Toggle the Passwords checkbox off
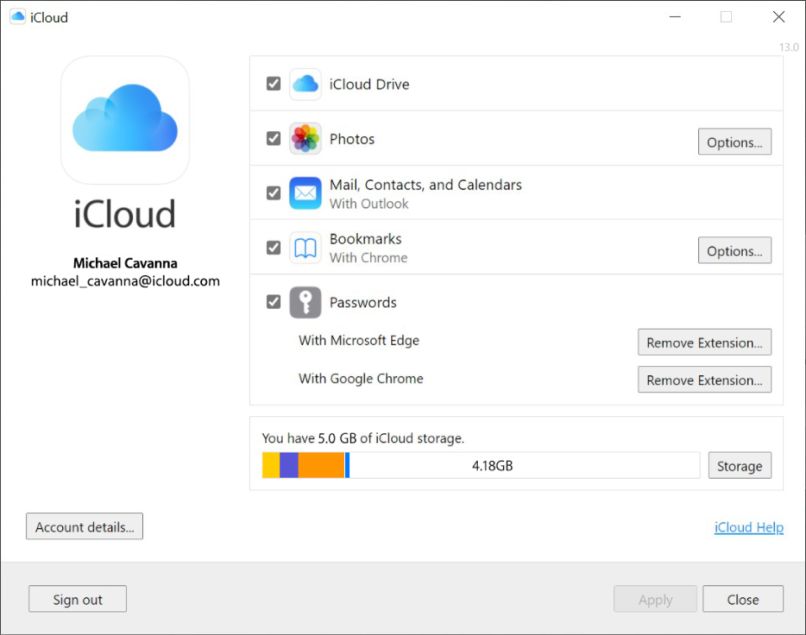The height and width of the screenshot is (635, 806). 272,302
